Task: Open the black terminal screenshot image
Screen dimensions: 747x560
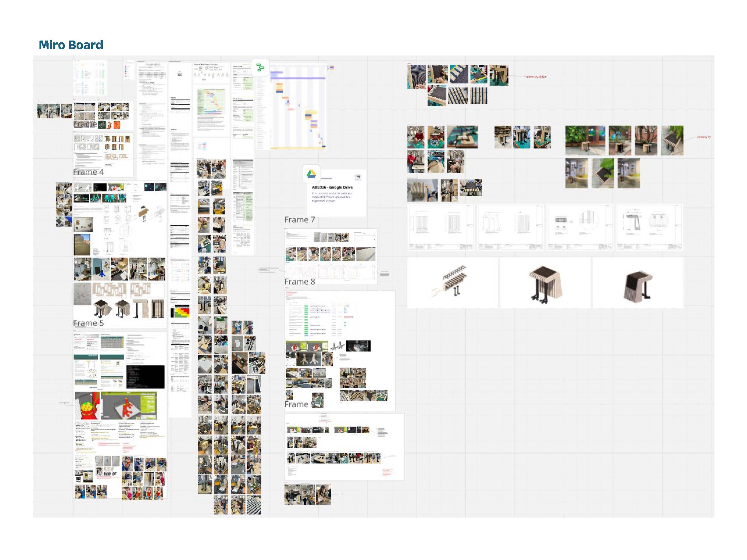Action: [145, 377]
